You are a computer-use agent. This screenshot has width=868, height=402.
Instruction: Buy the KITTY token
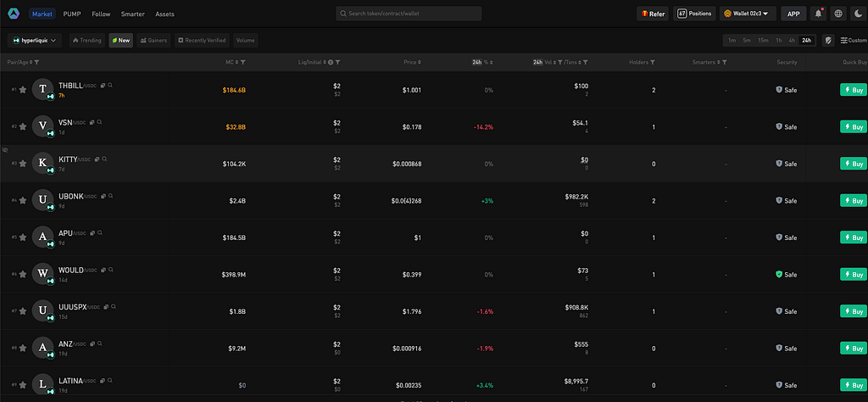(853, 164)
